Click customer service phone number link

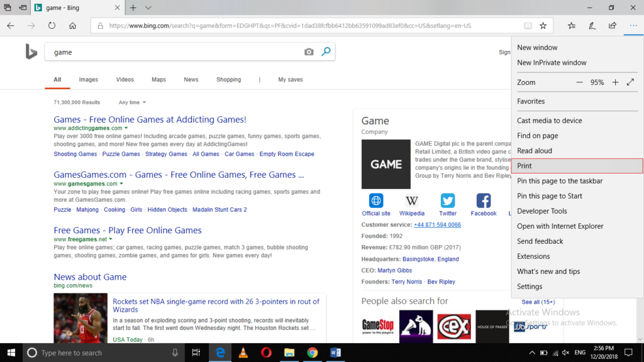click(x=437, y=225)
